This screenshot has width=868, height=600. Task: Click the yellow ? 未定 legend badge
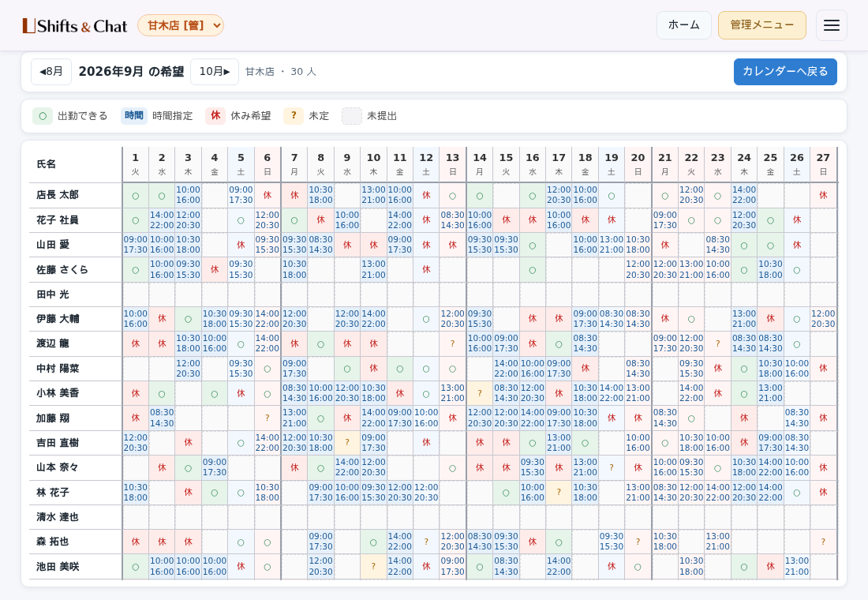(294, 116)
